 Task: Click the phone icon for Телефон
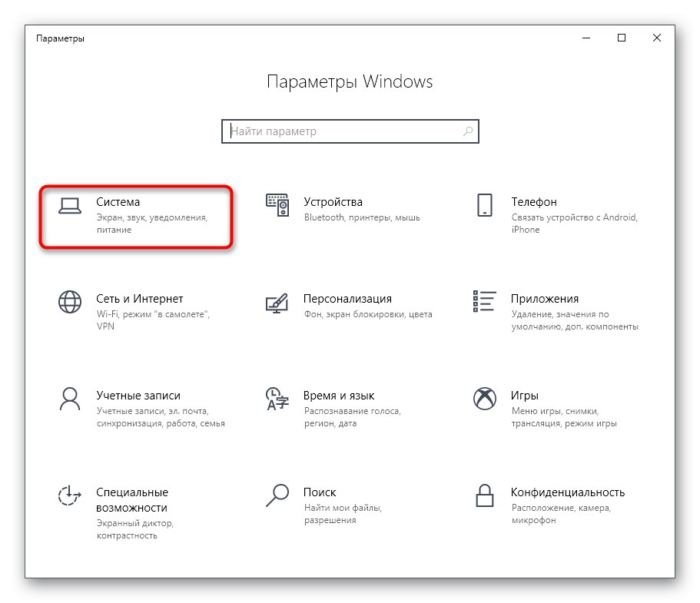(x=484, y=205)
